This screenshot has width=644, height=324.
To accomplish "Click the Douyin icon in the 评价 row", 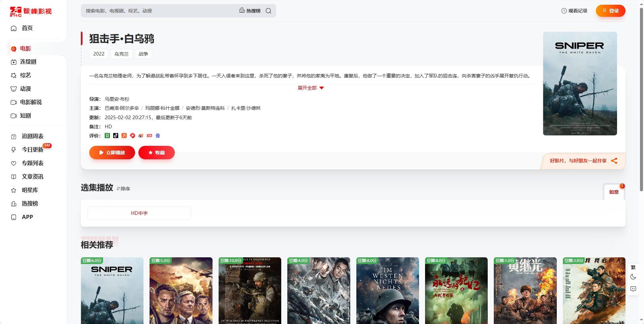I will pos(116,135).
